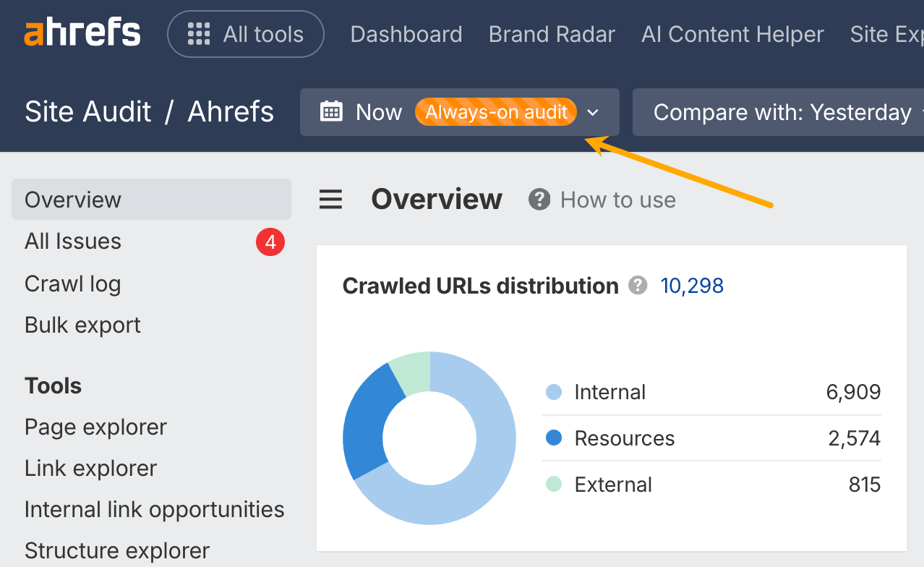
Task: Click the calendar icon in the audit selector
Action: point(331,112)
